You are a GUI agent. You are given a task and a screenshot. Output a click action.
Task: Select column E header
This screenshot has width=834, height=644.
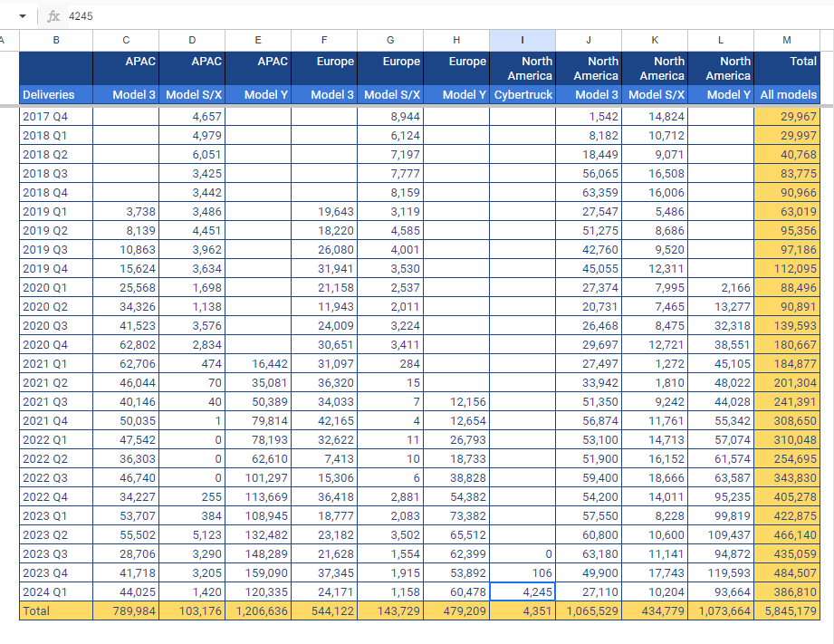[x=258, y=40]
